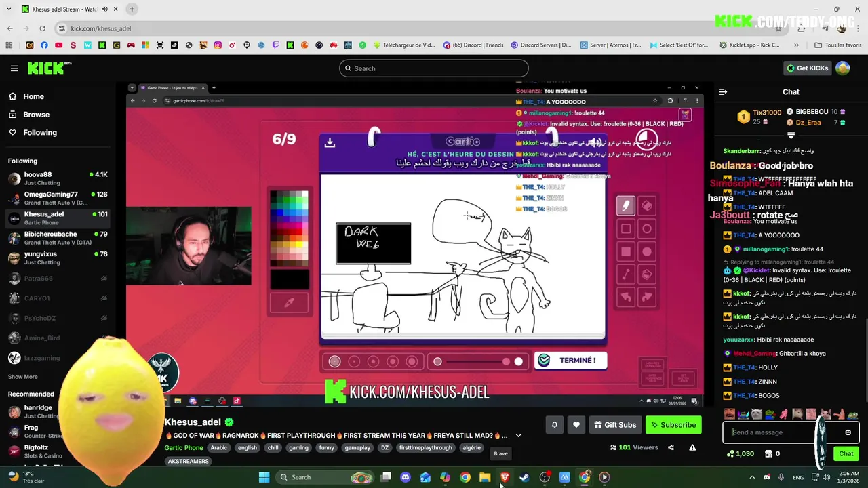
Task: Click the Subscribe button
Action: click(x=673, y=425)
